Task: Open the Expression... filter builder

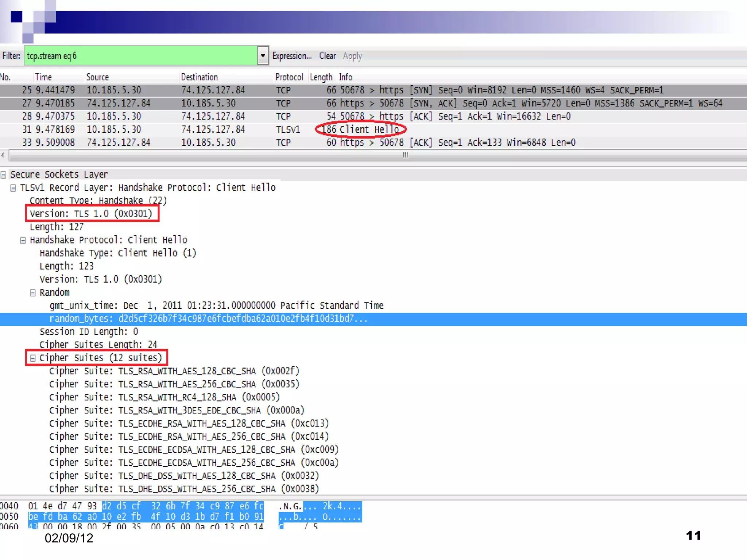Action: coord(292,56)
